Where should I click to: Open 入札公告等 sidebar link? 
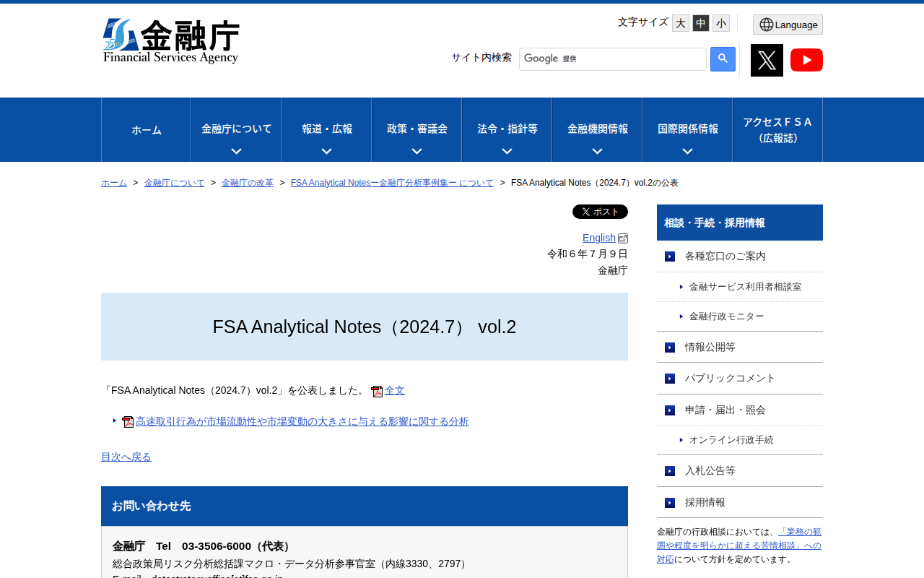(x=710, y=470)
